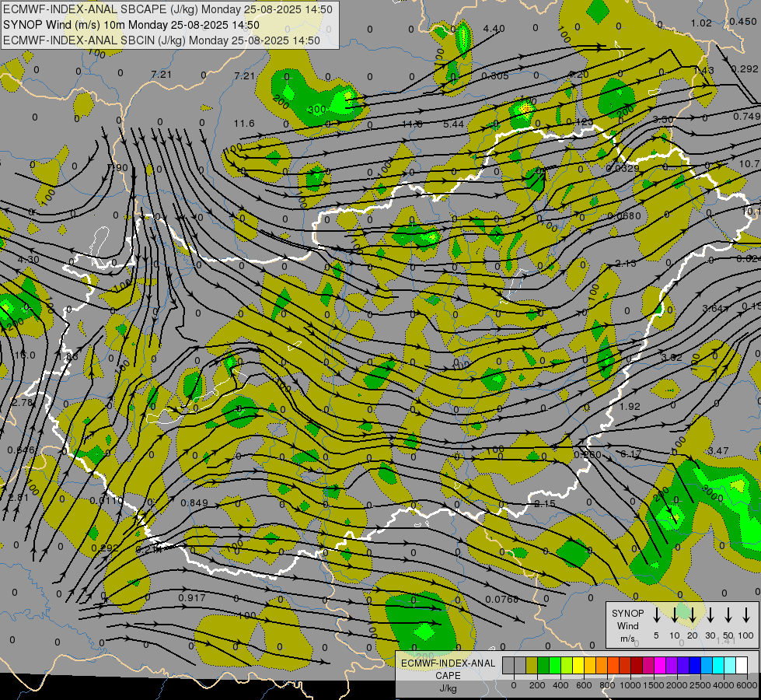This screenshot has height=700, width=761.
Task: Click the 20 m/s wind arrow symbol
Action: tap(693, 615)
